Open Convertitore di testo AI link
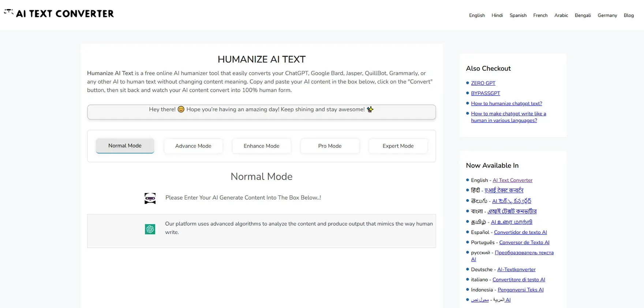 coord(518,280)
